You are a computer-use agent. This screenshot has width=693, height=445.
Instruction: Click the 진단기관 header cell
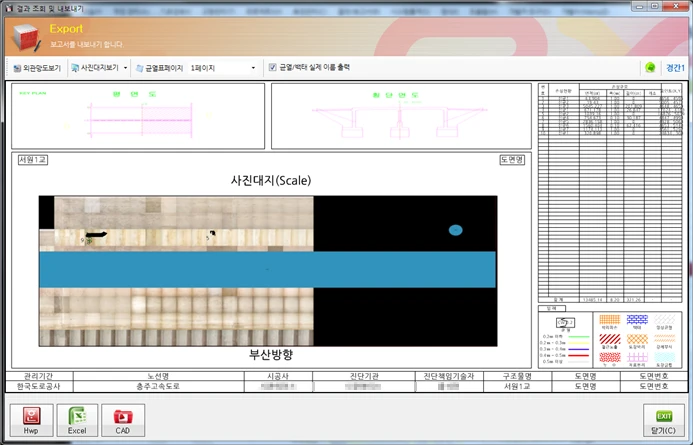click(x=364, y=376)
